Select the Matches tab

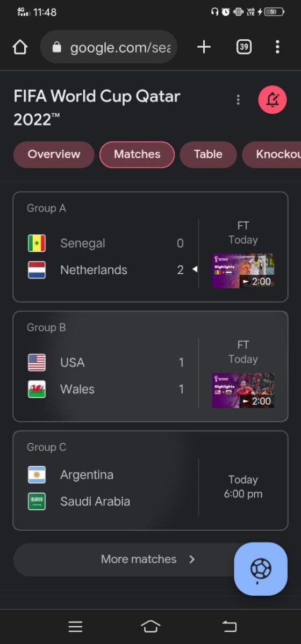pyautogui.click(x=137, y=155)
